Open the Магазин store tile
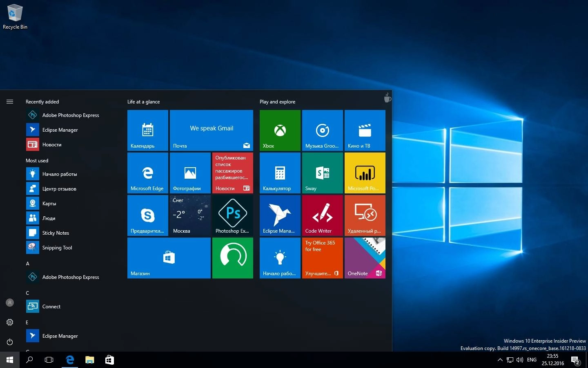Screen dimensions: 588x368 click(x=169, y=258)
